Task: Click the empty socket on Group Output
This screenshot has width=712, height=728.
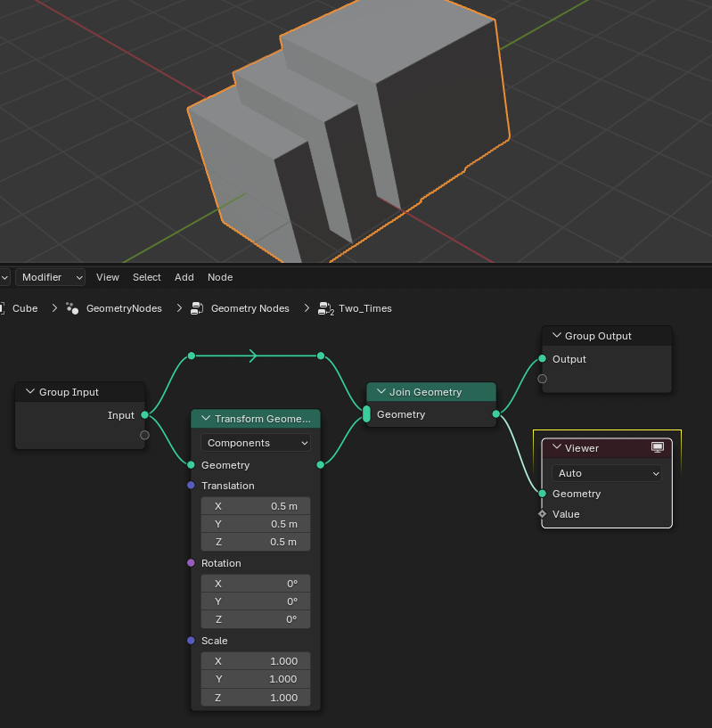Action: [542, 379]
